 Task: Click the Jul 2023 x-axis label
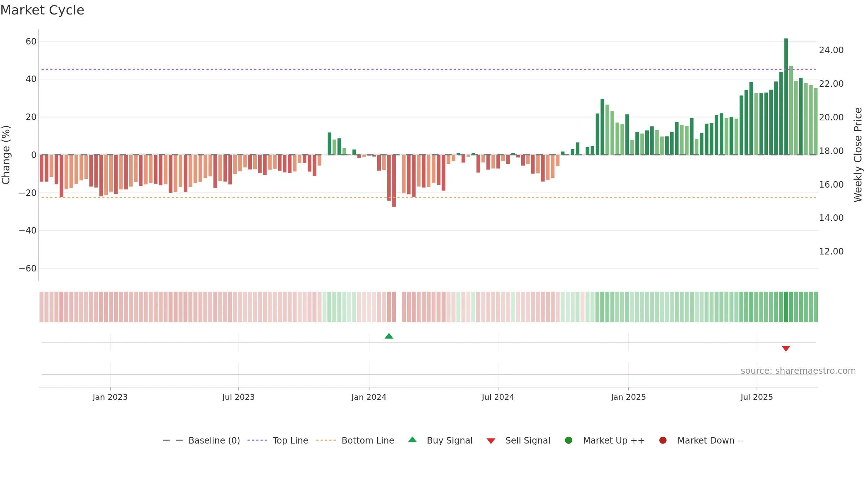[x=238, y=397]
